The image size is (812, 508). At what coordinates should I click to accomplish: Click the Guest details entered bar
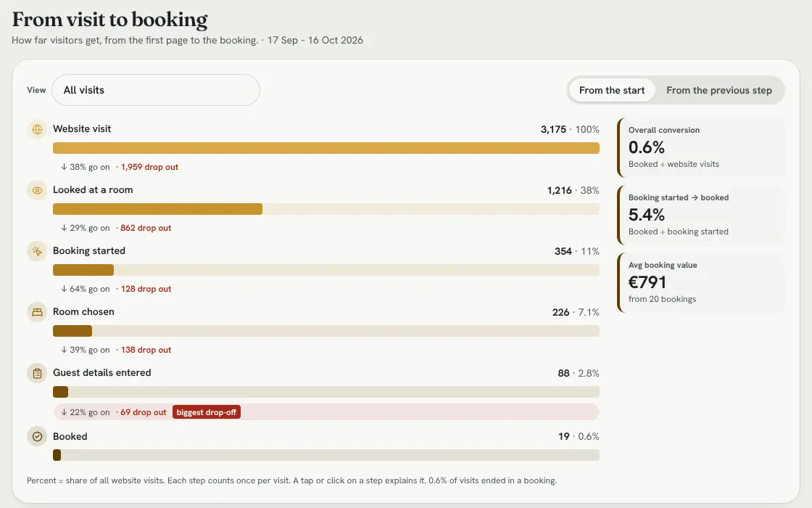326,392
